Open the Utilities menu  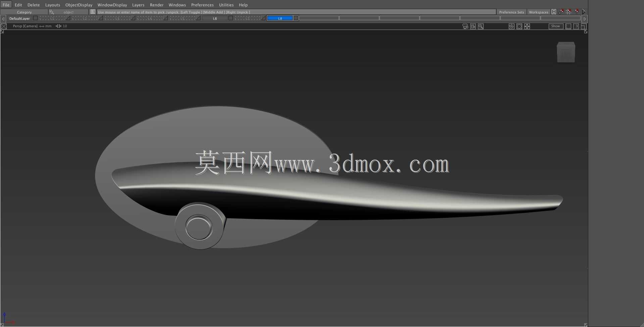(x=226, y=5)
